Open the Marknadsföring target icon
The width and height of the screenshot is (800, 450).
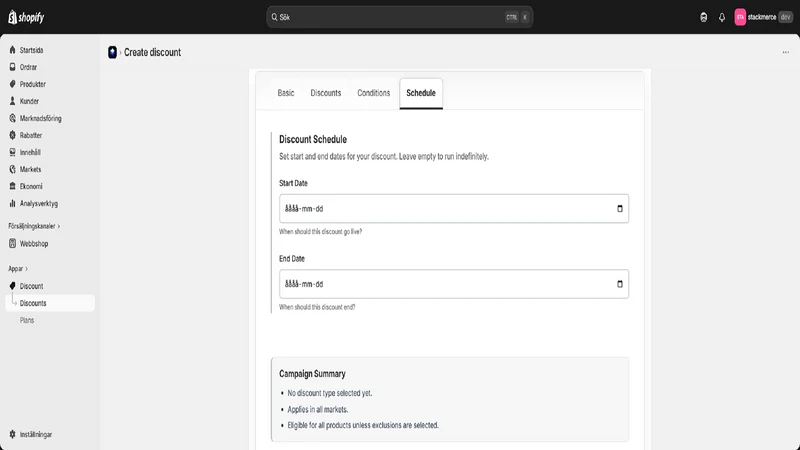(12, 118)
